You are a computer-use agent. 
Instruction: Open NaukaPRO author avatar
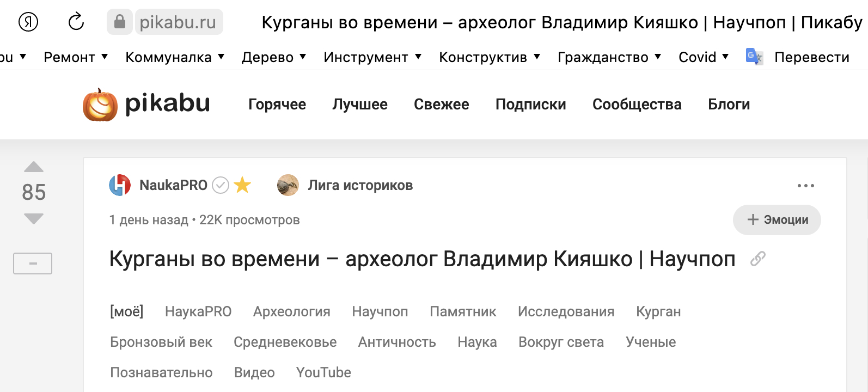point(120,186)
